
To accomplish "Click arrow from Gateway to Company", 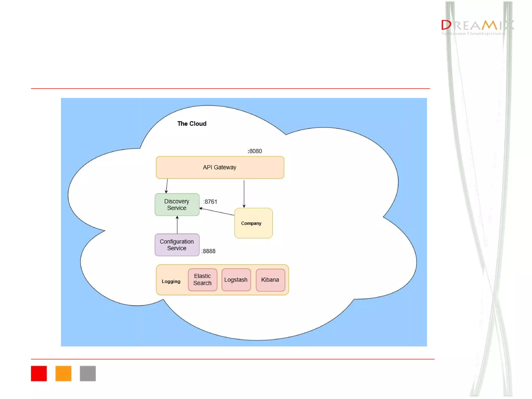I will click(x=244, y=194).
